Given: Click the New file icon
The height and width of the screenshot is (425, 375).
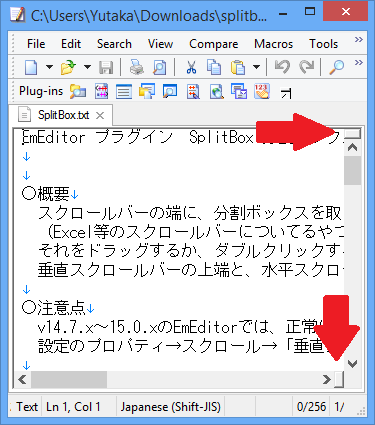Looking at the screenshot, I should (x=31, y=67).
